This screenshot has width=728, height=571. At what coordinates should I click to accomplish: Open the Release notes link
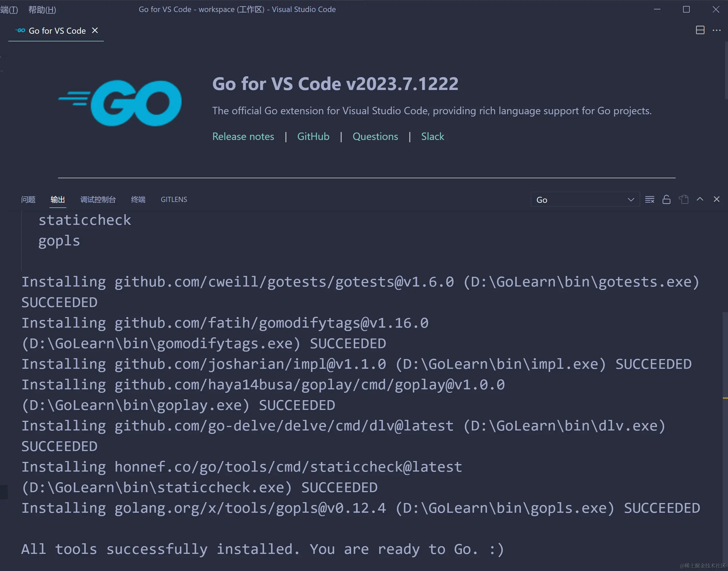coord(243,137)
